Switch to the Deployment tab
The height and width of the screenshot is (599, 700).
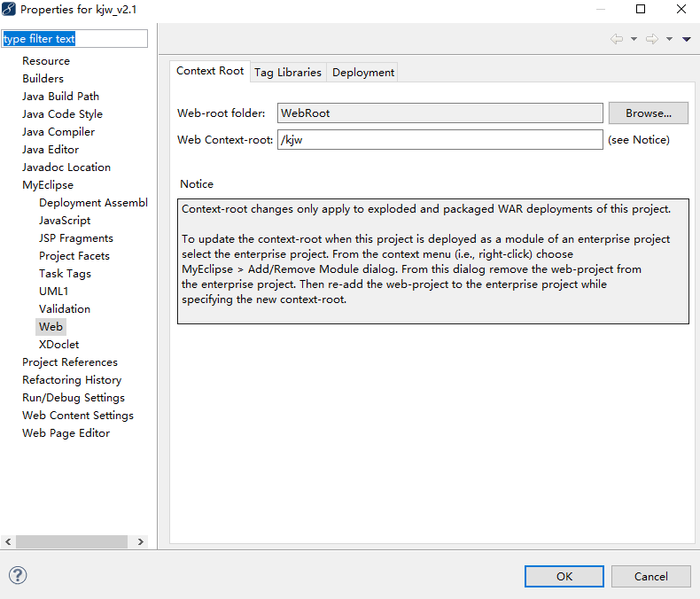click(x=362, y=72)
